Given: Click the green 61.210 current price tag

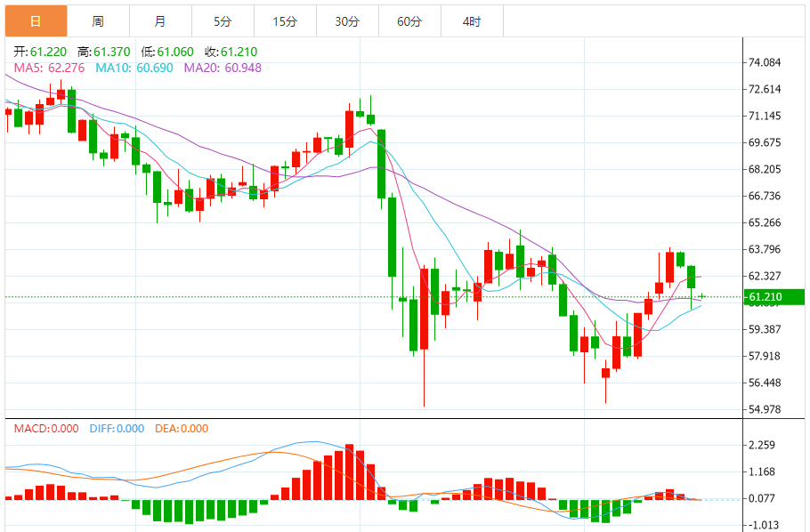Looking at the screenshot, I should pos(774,297).
